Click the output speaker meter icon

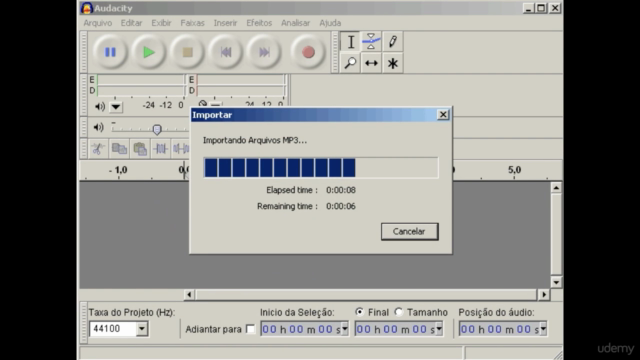(100, 107)
